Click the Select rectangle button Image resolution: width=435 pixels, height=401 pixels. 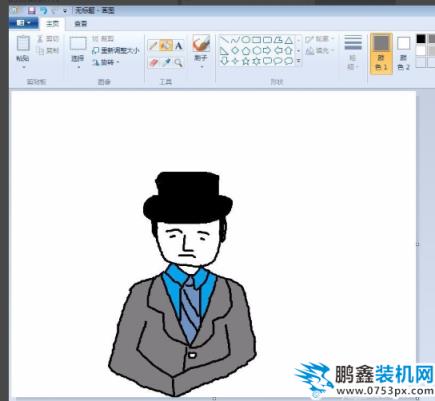click(78, 49)
